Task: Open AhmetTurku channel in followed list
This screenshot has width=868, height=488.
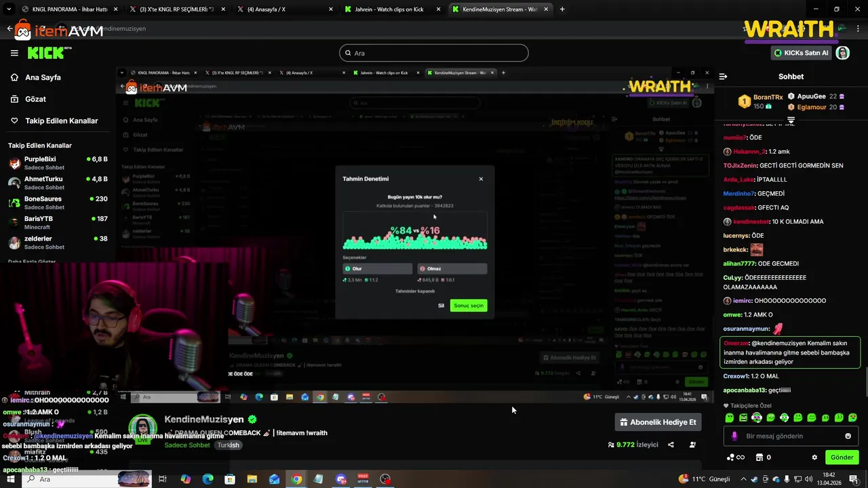Action: tap(58, 183)
